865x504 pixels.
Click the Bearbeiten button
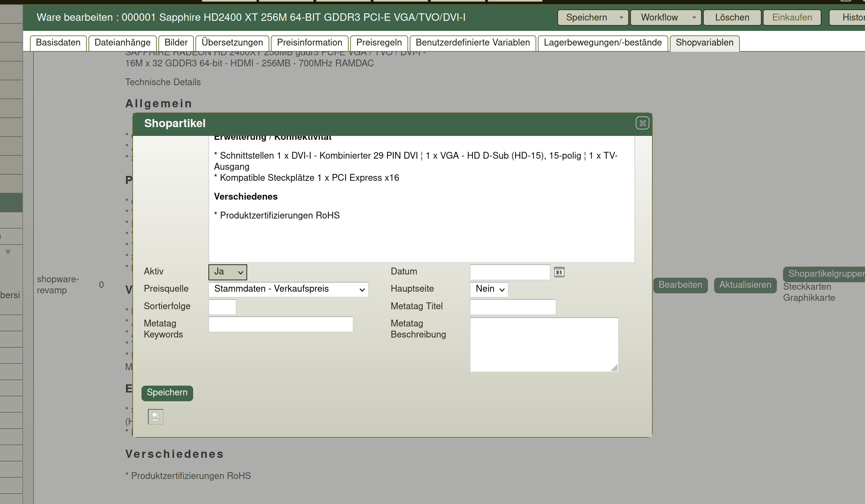(x=680, y=285)
